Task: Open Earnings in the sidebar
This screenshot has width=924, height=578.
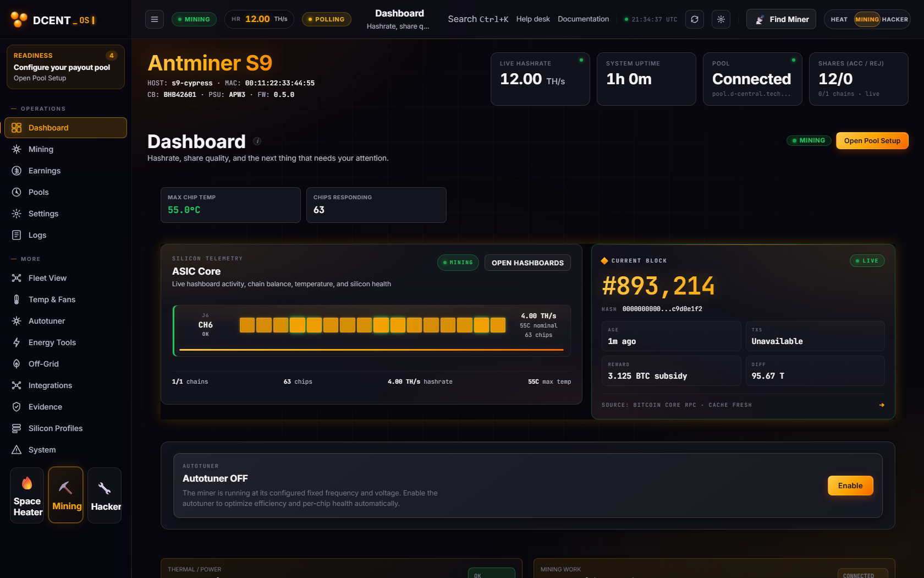Action: click(65, 171)
